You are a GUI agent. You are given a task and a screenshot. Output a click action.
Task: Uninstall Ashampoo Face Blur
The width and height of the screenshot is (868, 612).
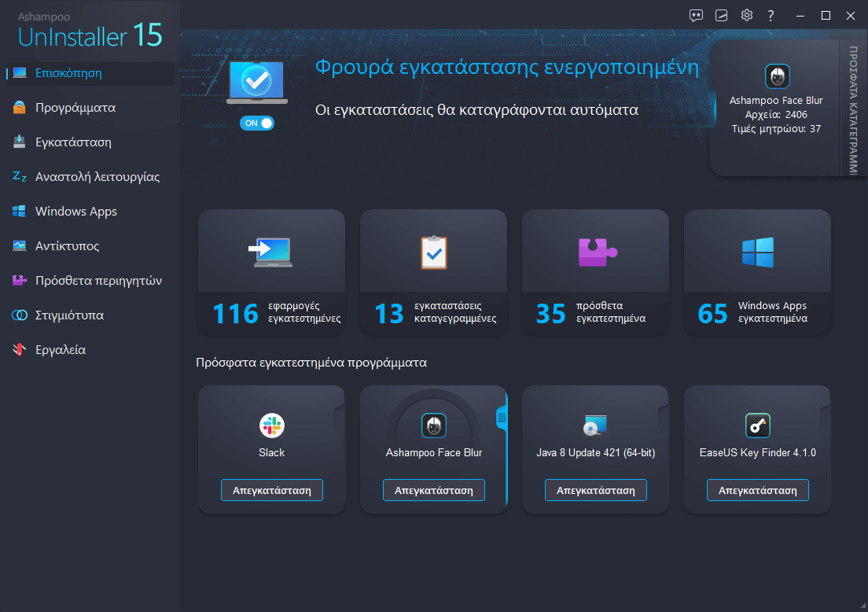click(x=434, y=490)
